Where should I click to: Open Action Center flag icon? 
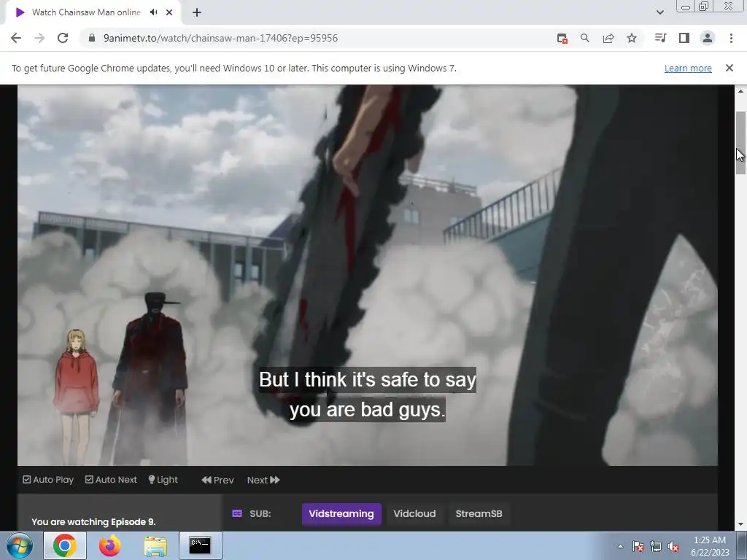(x=638, y=546)
